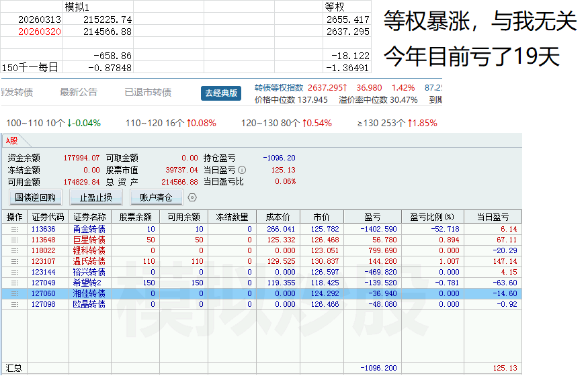Open operation menu icon for 湘佳转债 row
Screen dimensions: 588x384
pos(14,293)
